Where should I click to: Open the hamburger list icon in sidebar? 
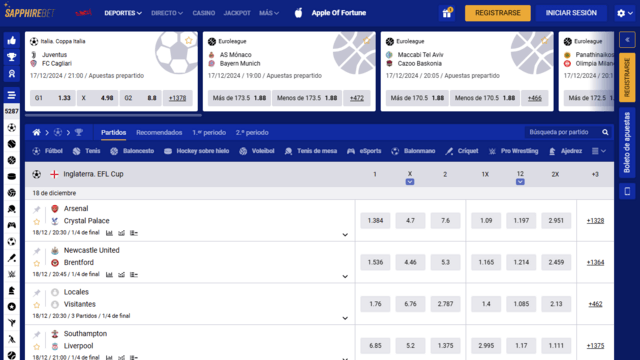click(x=12, y=95)
